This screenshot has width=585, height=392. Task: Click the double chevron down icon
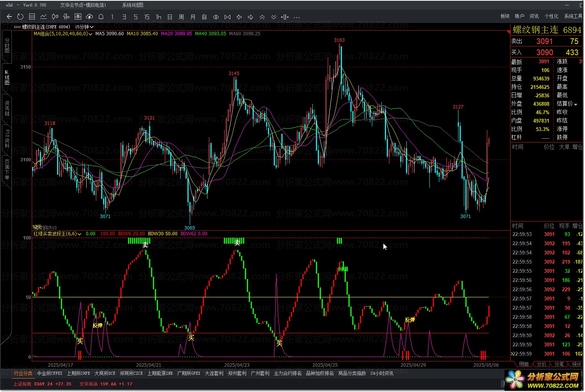point(273,17)
